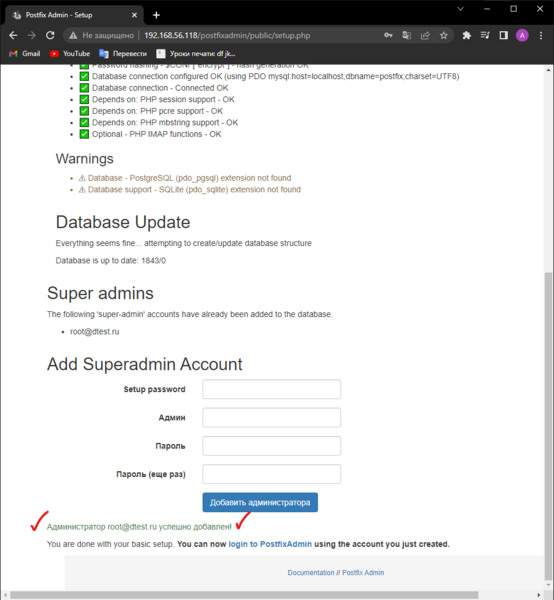Follow the login to PostfixAdmin link
Image resolution: width=554 pixels, height=600 pixels.
pos(270,544)
